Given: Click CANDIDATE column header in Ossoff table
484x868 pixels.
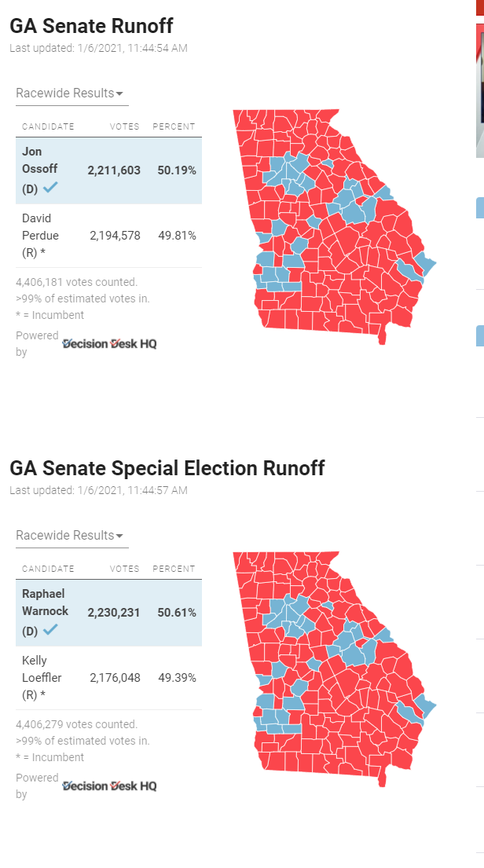Looking at the screenshot, I should coord(48,126).
